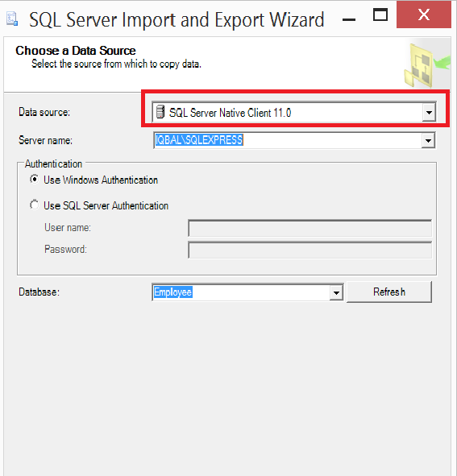This screenshot has width=457, height=476.
Task: Click the Choose a Data Source heading
Action: (x=76, y=51)
